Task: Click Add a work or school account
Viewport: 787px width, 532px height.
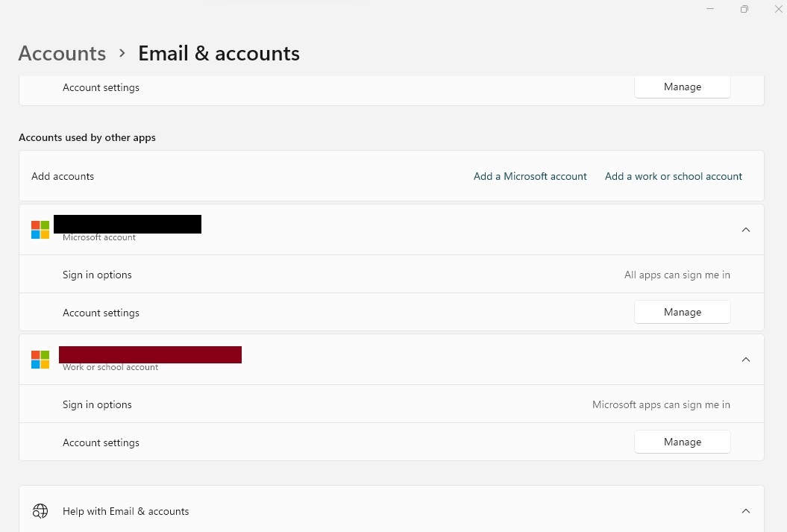Action: [x=673, y=176]
